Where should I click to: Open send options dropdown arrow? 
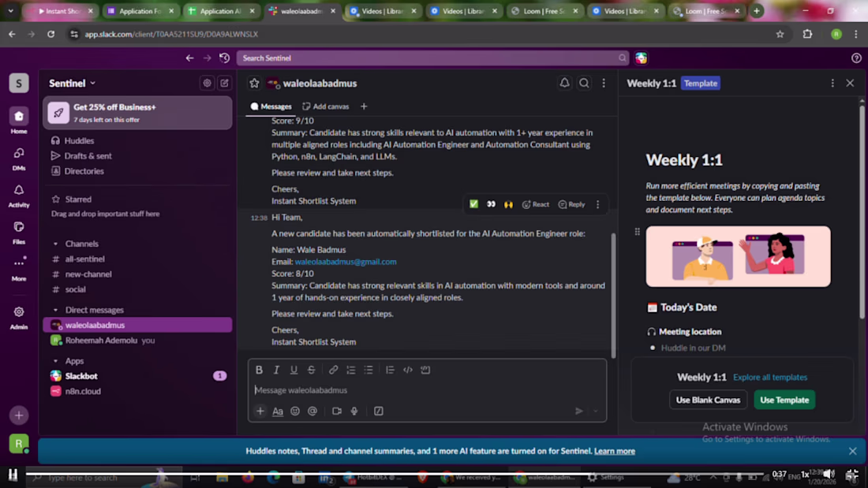pyautogui.click(x=596, y=411)
